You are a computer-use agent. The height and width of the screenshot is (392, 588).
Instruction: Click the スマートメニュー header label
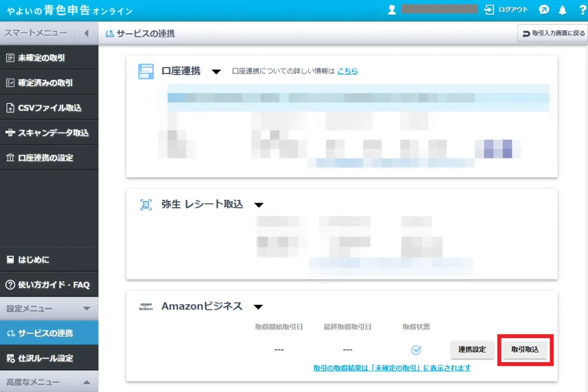36,33
